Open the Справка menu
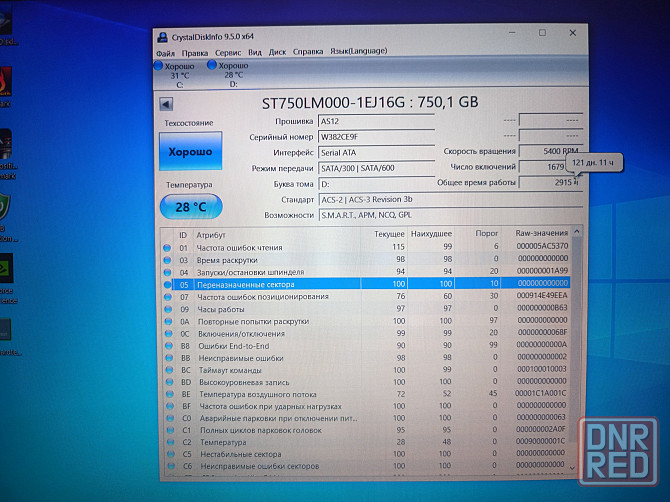The height and width of the screenshot is (502, 670). pyautogui.click(x=308, y=51)
